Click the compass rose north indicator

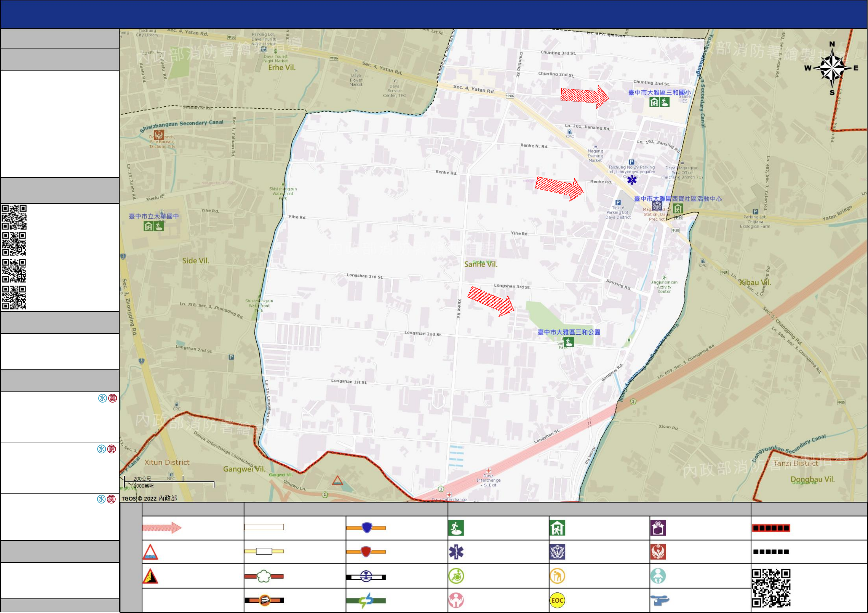coord(832,68)
